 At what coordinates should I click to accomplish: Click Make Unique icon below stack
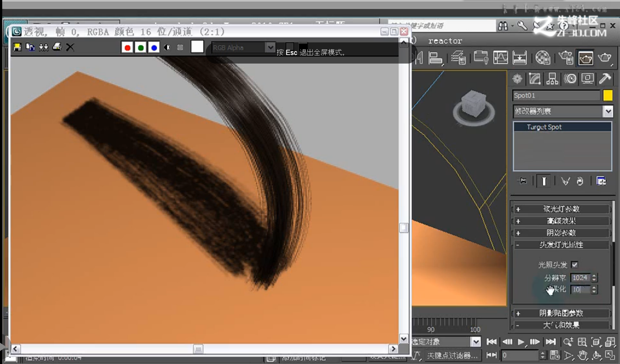tap(565, 181)
